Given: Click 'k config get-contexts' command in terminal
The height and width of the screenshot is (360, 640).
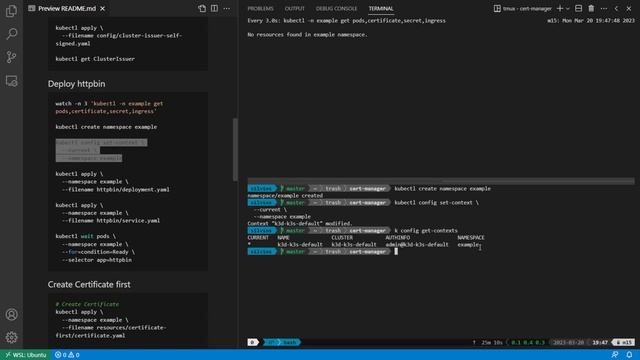Looking at the screenshot, I should (x=426, y=231).
